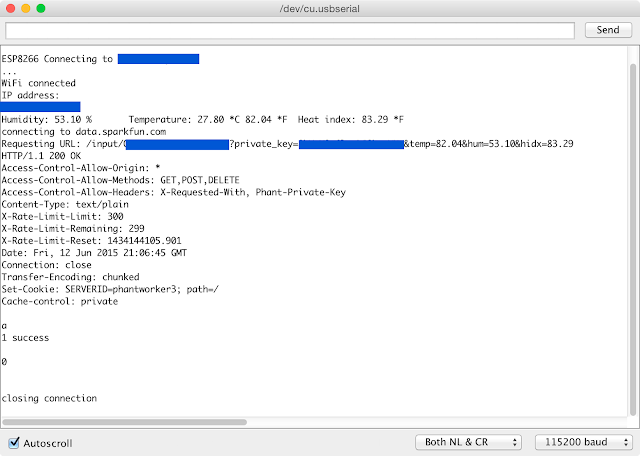Click 'Access-Control-Allow-Origin: *' line
This screenshot has height=456, width=640.
(81, 168)
